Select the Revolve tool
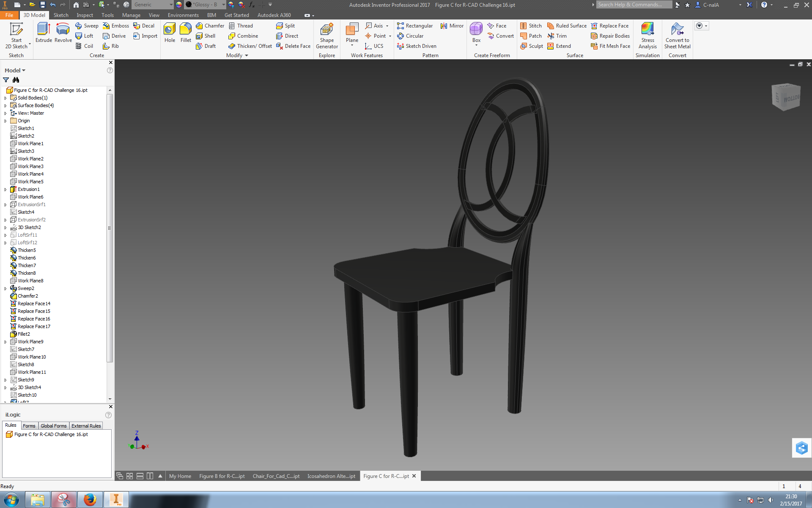Viewport: 812px width, 508px height. (63, 33)
